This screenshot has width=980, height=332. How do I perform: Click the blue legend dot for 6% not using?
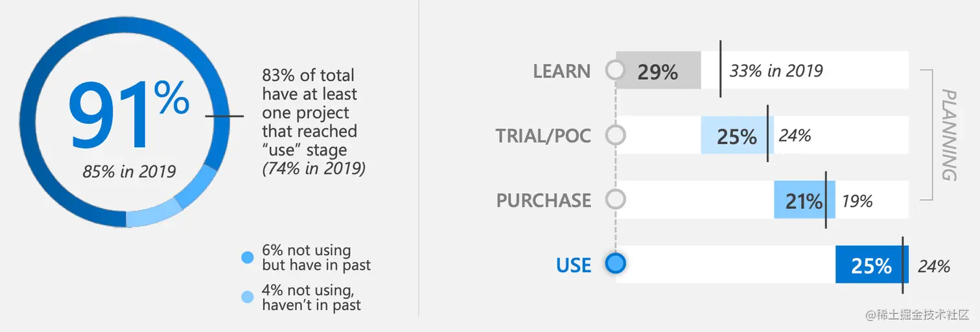point(247,257)
